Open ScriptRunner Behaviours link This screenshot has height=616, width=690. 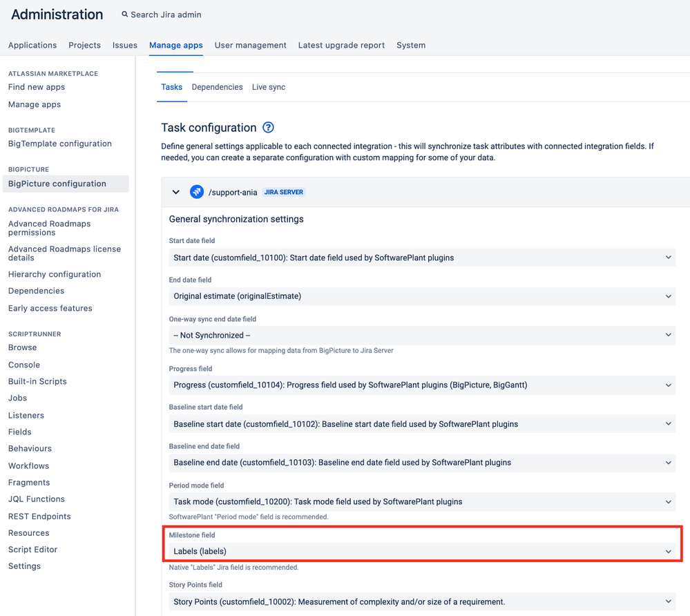pyautogui.click(x=30, y=448)
